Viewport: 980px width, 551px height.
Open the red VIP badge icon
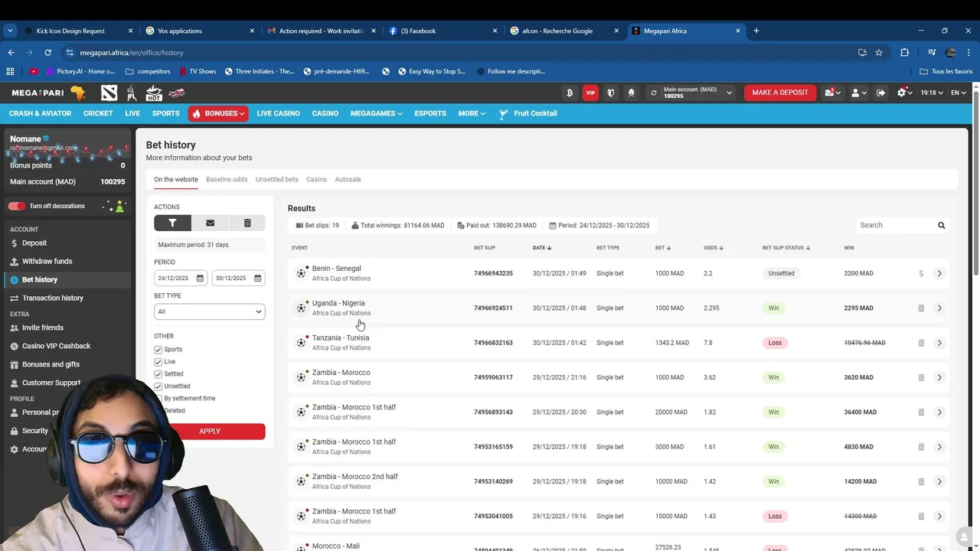590,93
